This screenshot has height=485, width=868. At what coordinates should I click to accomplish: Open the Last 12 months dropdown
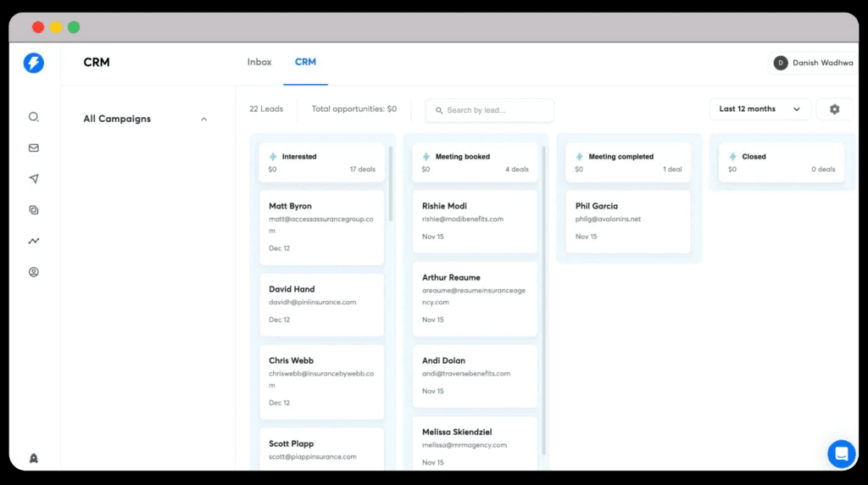pos(760,109)
